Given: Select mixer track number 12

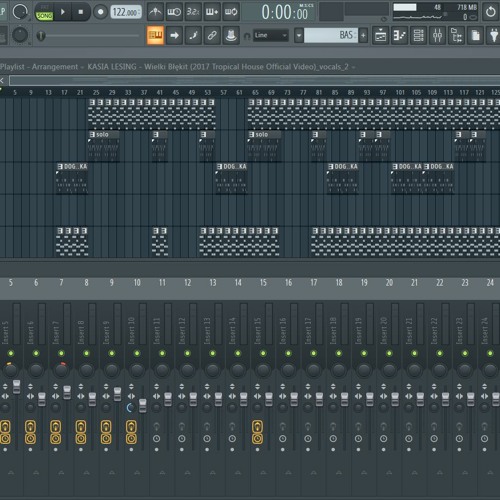Looking at the screenshot, I should tap(187, 283).
